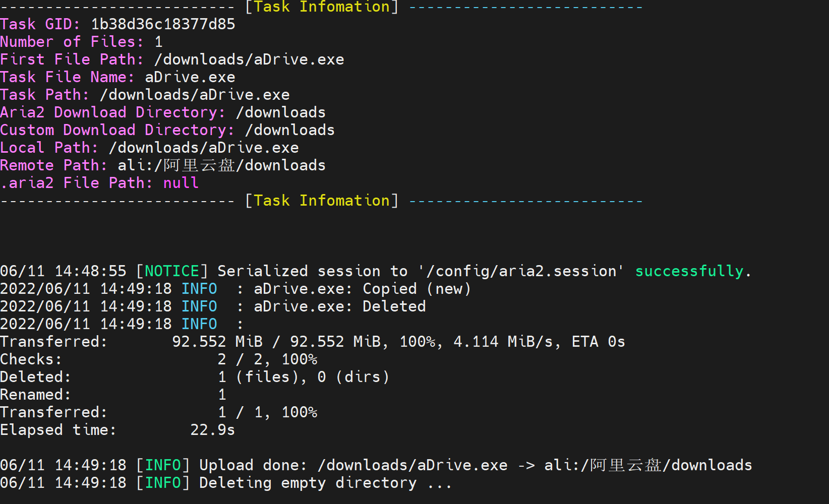Click the Task File Name value aDrive.exe

[190, 77]
